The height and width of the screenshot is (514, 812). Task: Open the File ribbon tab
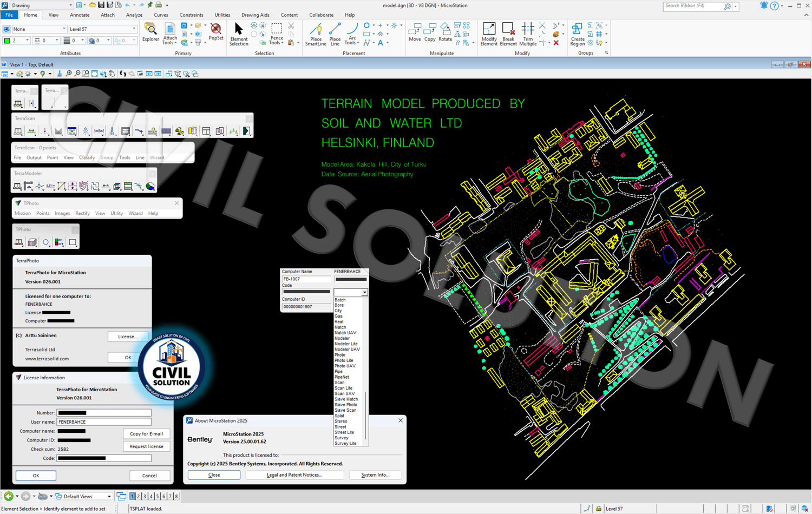[x=9, y=15]
